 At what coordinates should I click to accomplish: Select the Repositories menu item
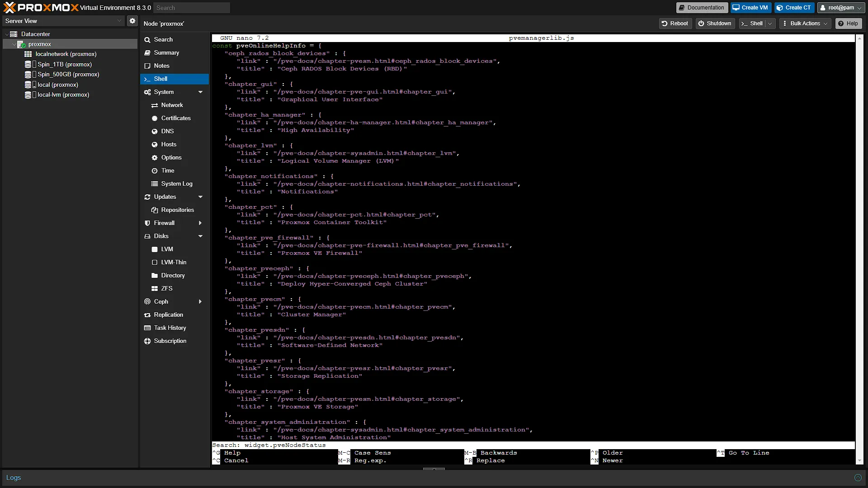(175, 210)
